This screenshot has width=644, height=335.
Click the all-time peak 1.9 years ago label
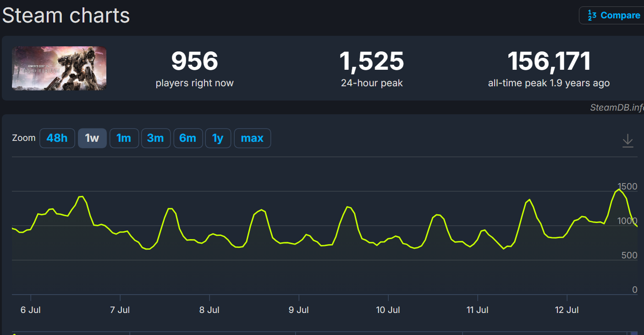[x=549, y=83]
